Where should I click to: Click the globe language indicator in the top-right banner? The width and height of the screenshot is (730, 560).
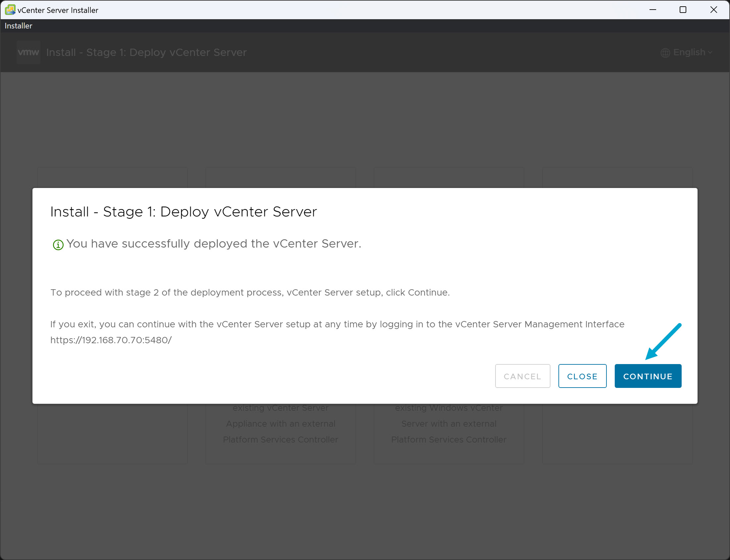pyautogui.click(x=665, y=52)
